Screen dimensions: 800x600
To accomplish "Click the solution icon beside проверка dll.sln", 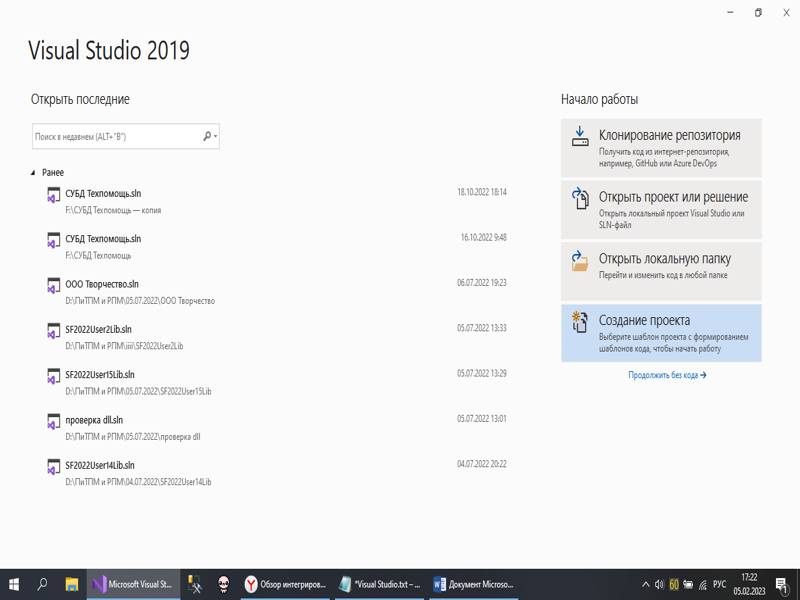I will [53, 422].
